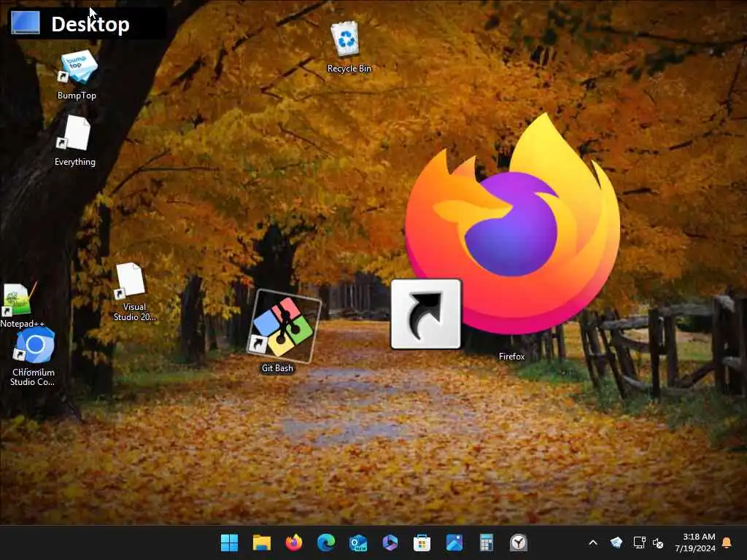Click the Notepad++ text label

pyautogui.click(x=22, y=324)
